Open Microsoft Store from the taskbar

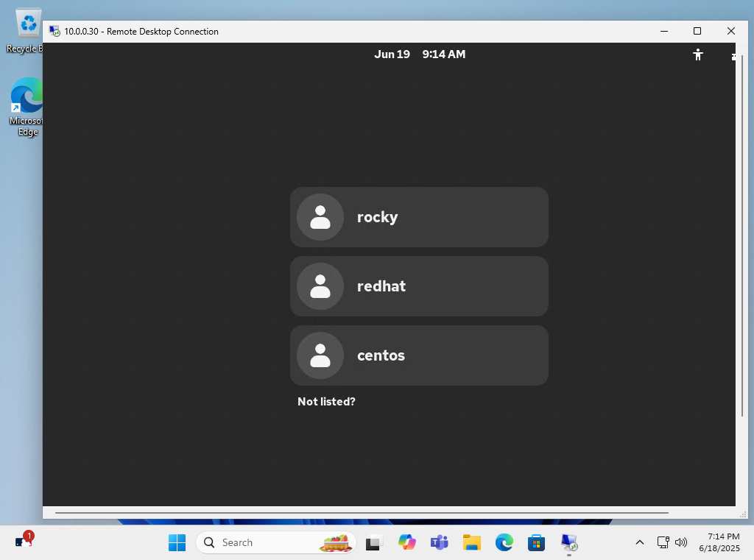[536, 542]
